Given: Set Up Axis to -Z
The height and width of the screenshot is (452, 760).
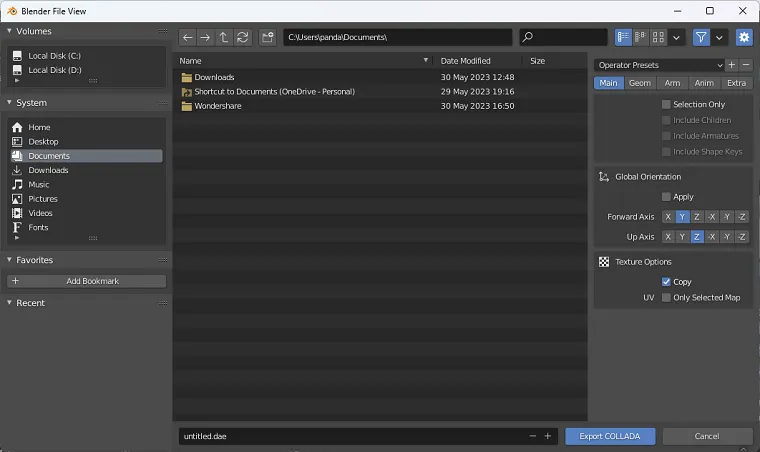Looking at the screenshot, I should [742, 237].
